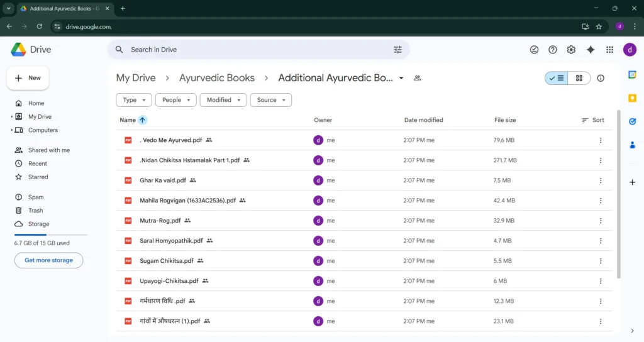The image size is (644, 342).
Task: Click the view details info icon
Action: pyautogui.click(x=601, y=78)
